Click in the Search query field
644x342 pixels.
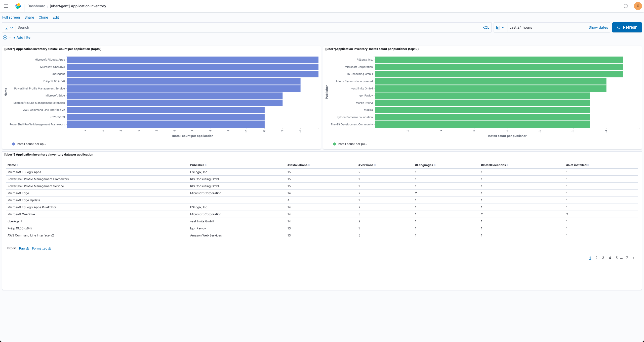(247, 27)
